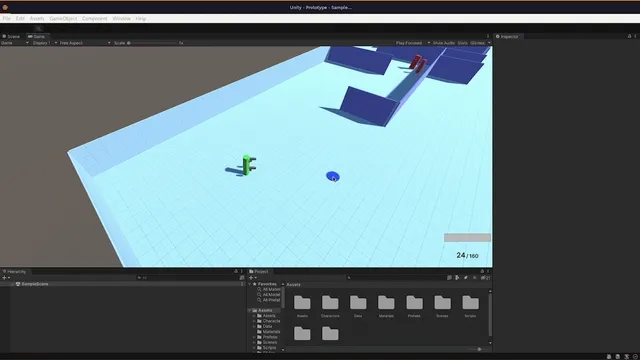This screenshot has height=360, width=640.
Task: Open the Inspector panel kebab menu
Action: (636, 36)
